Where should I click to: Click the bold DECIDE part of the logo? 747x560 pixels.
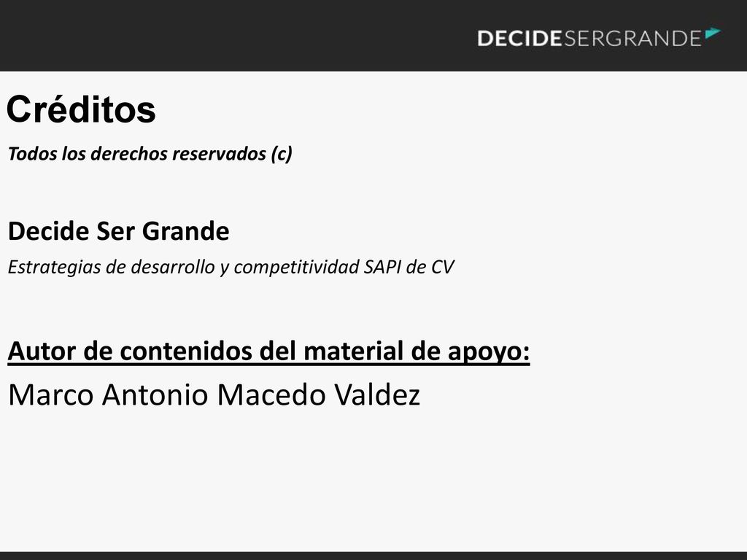click(x=519, y=39)
